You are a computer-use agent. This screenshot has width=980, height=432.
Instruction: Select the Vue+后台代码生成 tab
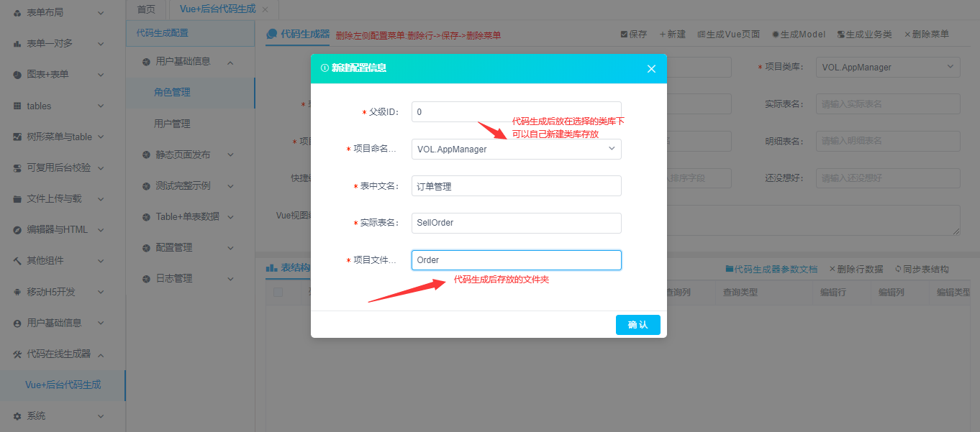217,9
